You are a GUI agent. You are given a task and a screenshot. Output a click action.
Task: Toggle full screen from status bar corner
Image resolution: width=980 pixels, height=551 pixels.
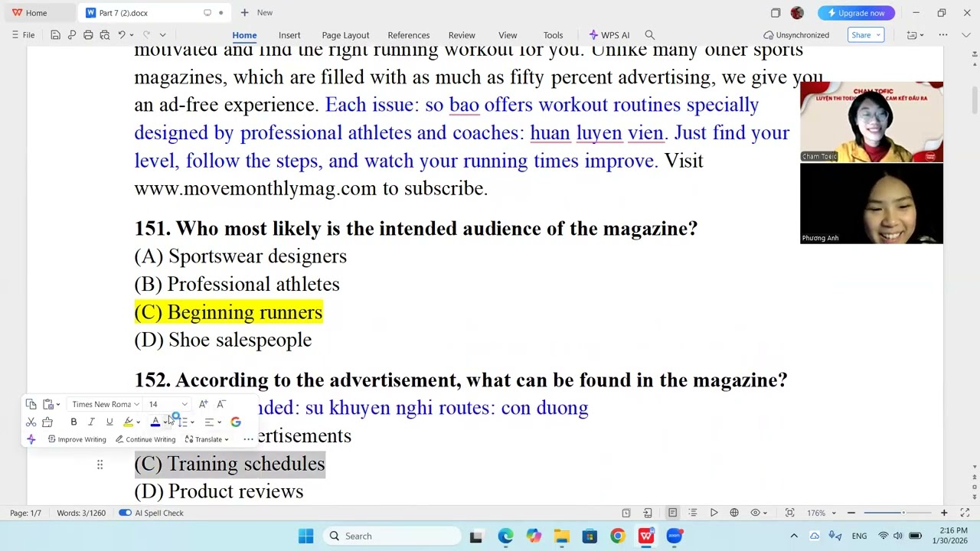coord(965,513)
